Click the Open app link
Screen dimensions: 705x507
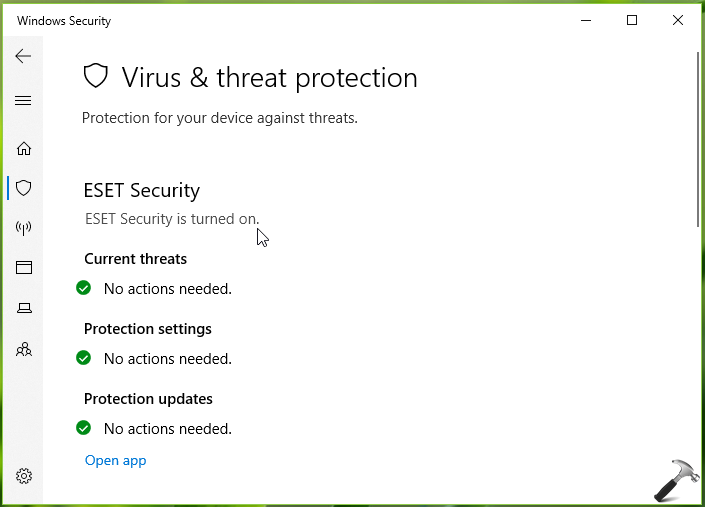click(x=116, y=460)
